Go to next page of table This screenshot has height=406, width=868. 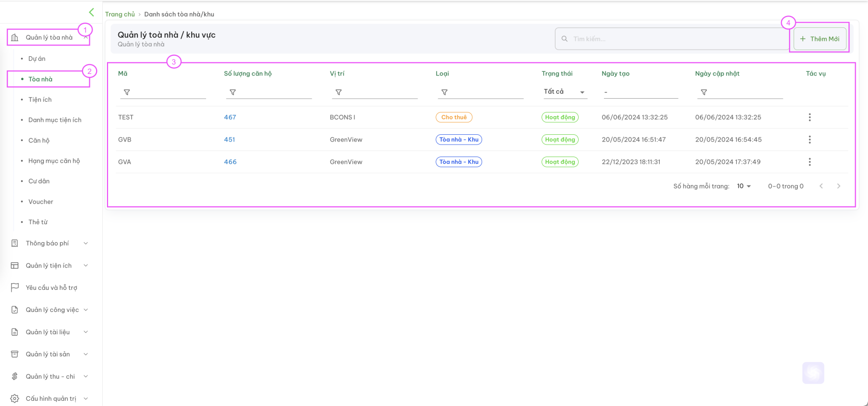coord(839,186)
